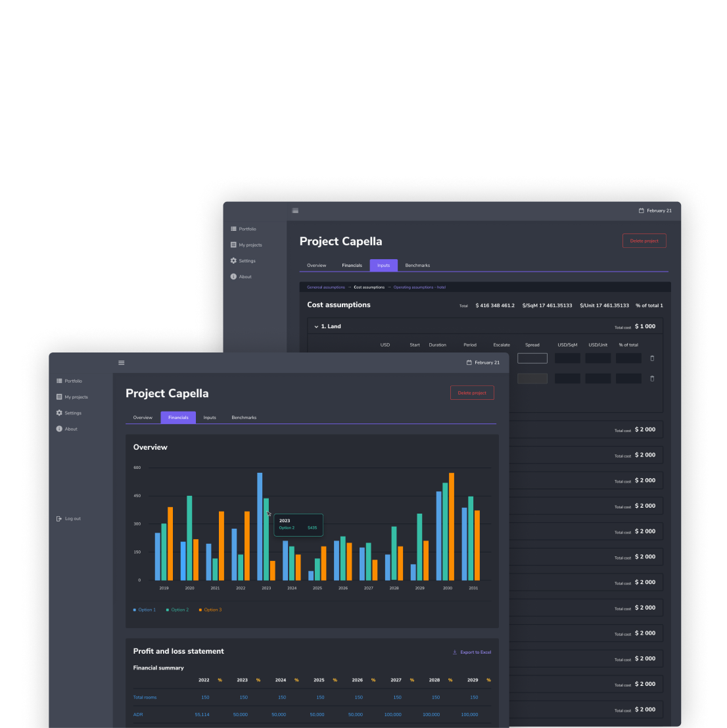The width and height of the screenshot is (727, 728).
Task: Go to General assumptions breadcrumb link
Action: [x=325, y=287]
